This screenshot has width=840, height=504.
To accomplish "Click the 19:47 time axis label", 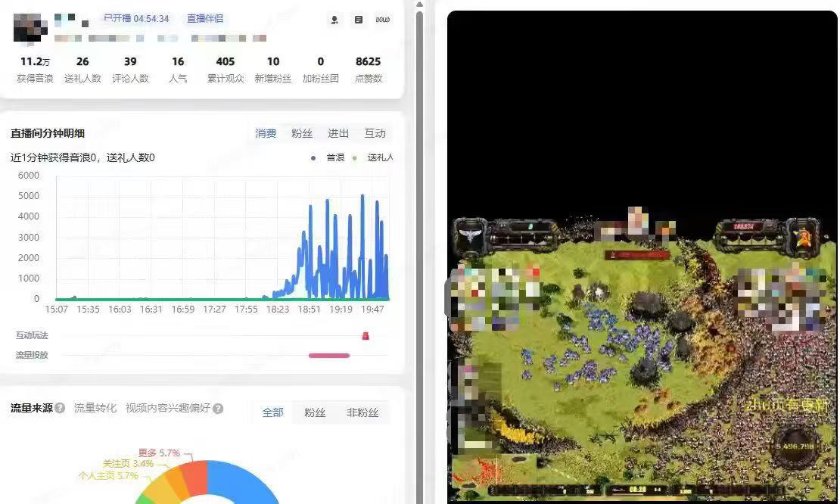I will tap(372, 310).
